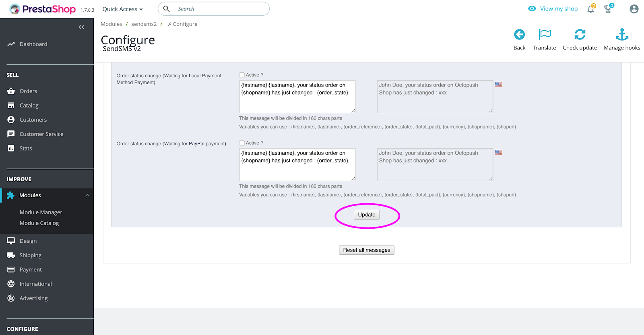Screen dimensions: 644x335
Task: Open the notifications bell
Action: 591,9
